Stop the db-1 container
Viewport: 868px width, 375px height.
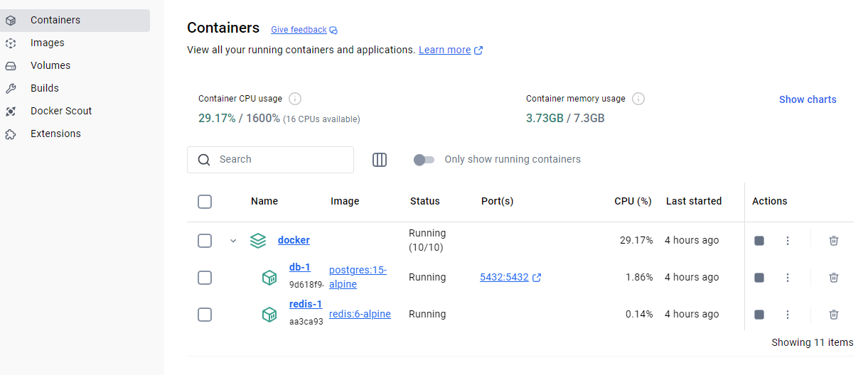click(759, 278)
